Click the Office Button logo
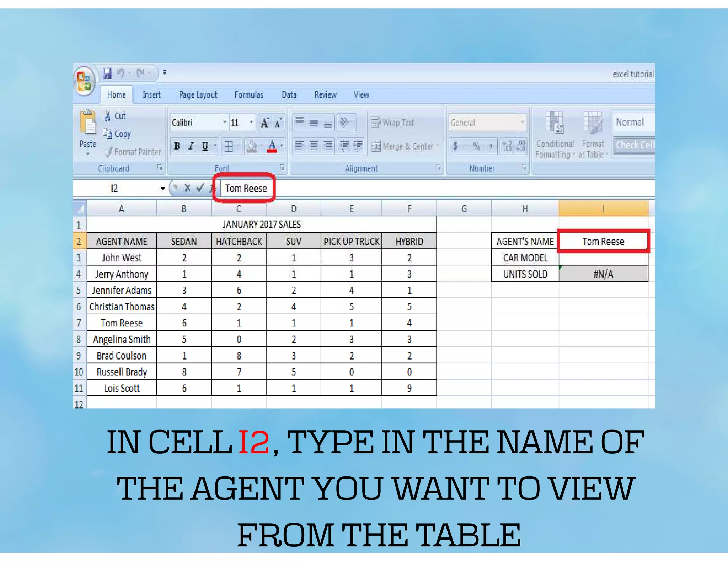728x562 pixels. 84,81
